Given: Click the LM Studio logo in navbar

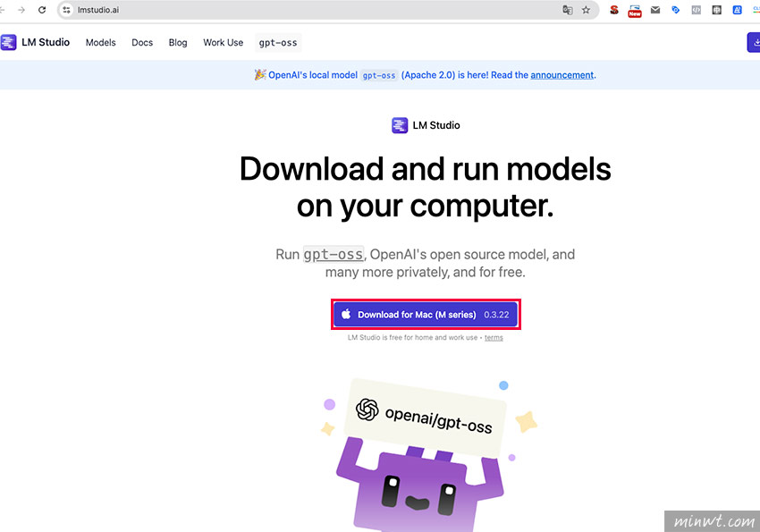Looking at the screenshot, I should [x=35, y=43].
